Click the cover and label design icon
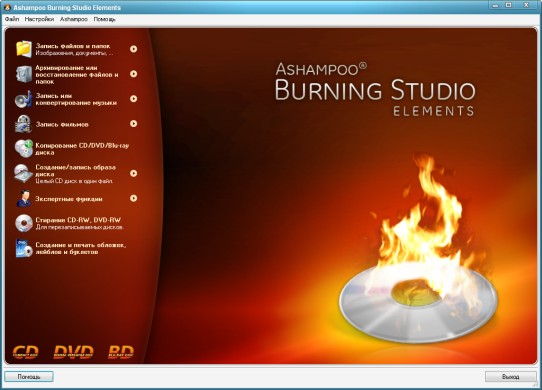542x390 pixels. click(x=24, y=248)
